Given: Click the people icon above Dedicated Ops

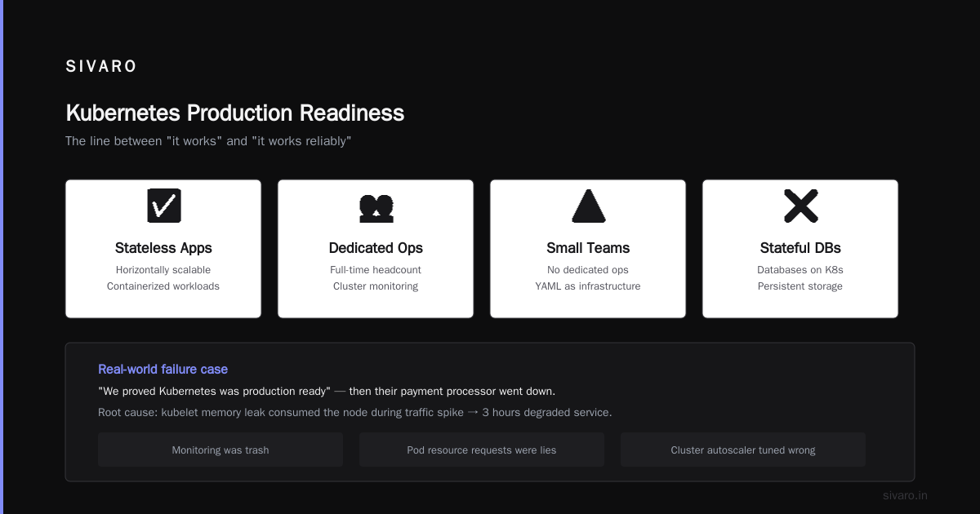Looking at the screenshot, I should pos(376,208).
